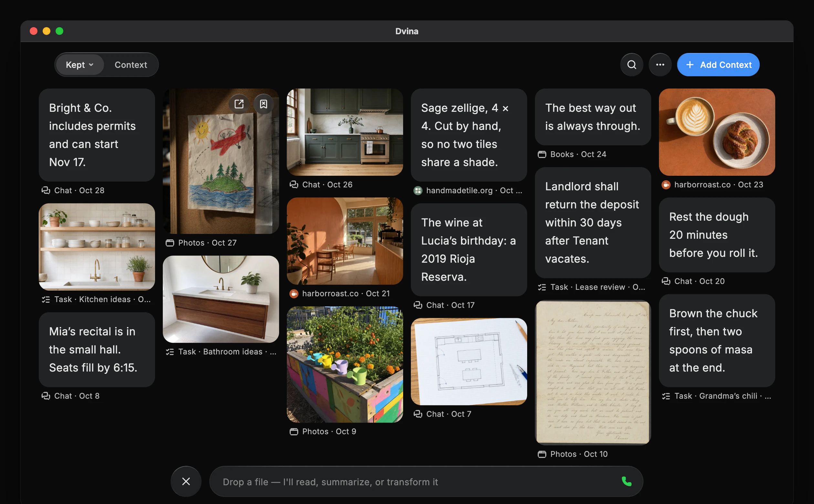This screenshot has width=814, height=504.
Task: Open the handwritten letter photo
Action: click(x=593, y=373)
